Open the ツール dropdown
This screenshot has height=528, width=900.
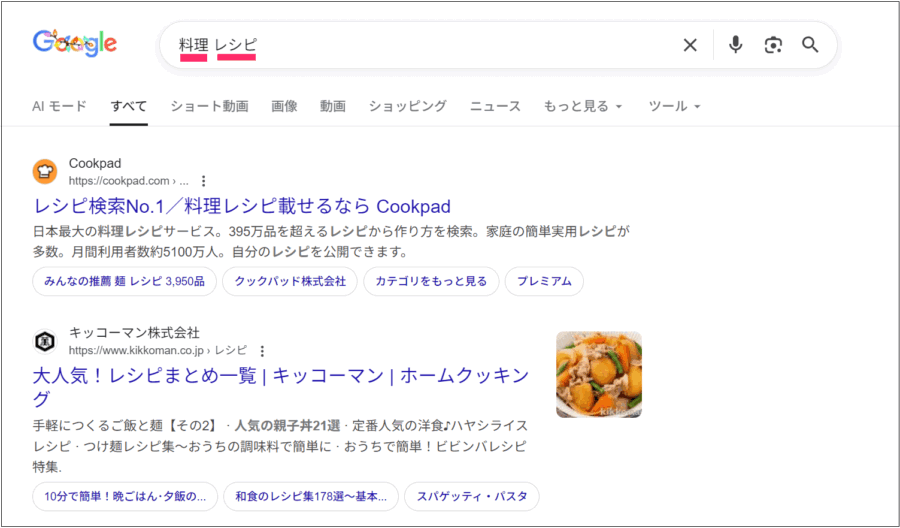(674, 106)
